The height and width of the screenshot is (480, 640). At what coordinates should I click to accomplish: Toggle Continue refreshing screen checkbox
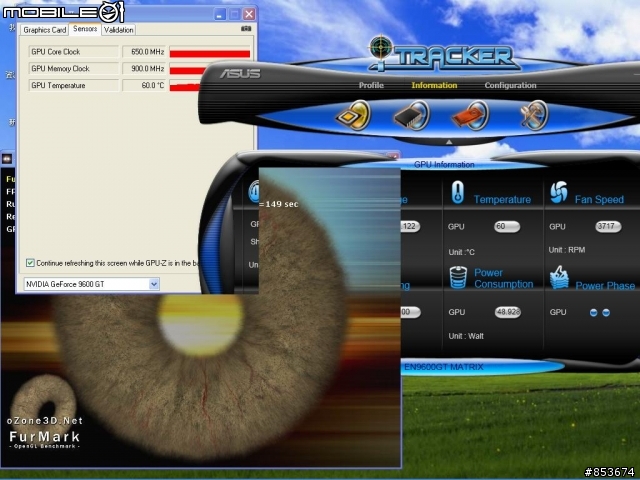pyautogui.click(x=30, y=263)
